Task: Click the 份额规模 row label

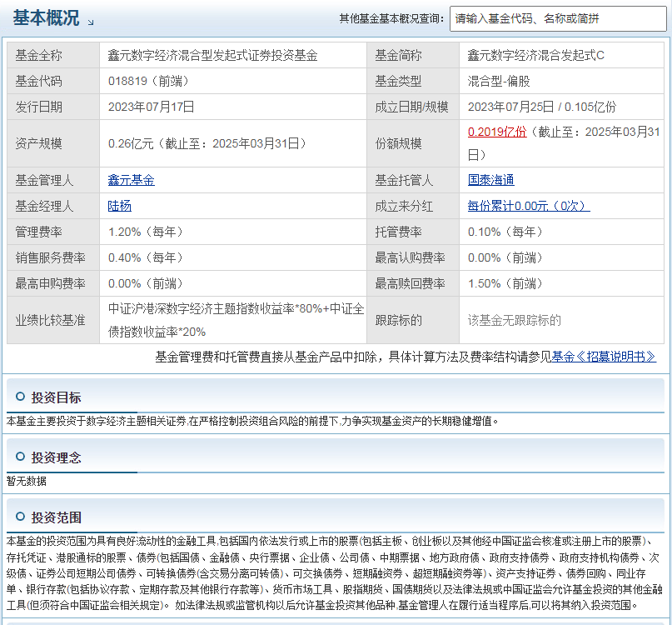Action: pyautogui.click(x=399, y=143)
